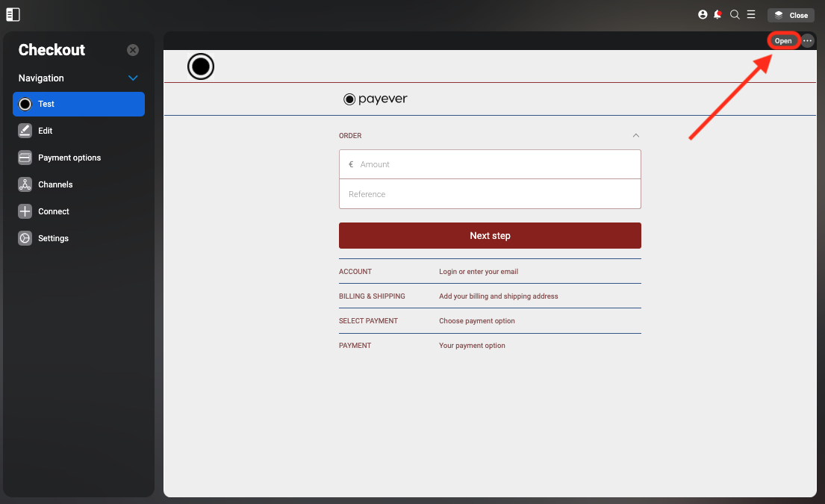825x504 pixels.
Task: Open the Connect navigation item
Action: (x=78, y=211)
